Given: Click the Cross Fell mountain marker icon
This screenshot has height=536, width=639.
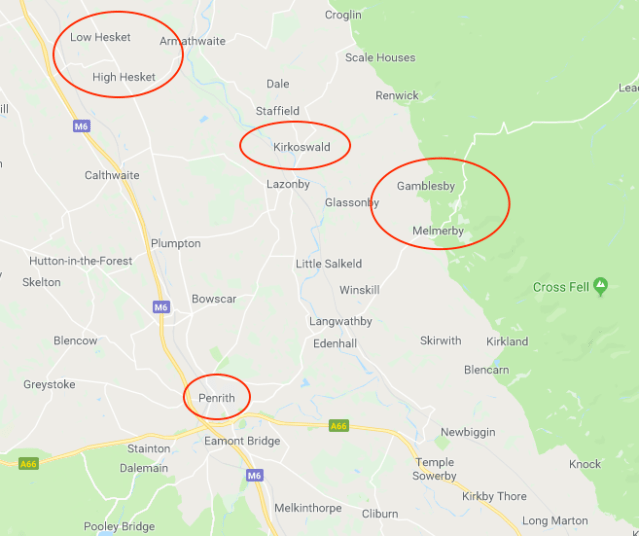Looking at the screenshot, I should coord(600,286).
